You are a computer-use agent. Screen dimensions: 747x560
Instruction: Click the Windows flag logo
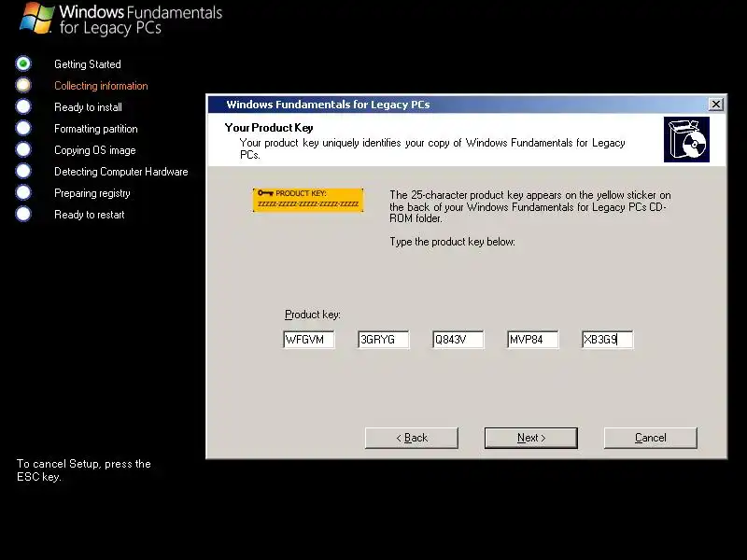pos(36,18)
